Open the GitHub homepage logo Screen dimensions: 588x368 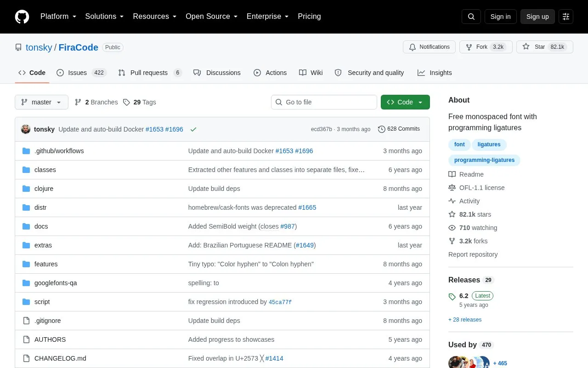(22, 17)
